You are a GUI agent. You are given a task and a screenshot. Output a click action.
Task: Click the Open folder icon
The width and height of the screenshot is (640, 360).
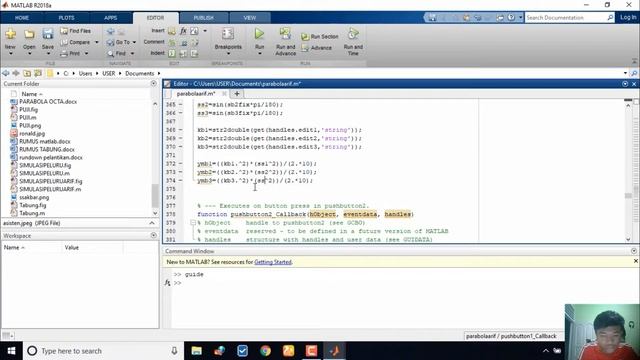click(x=29, y=34)
